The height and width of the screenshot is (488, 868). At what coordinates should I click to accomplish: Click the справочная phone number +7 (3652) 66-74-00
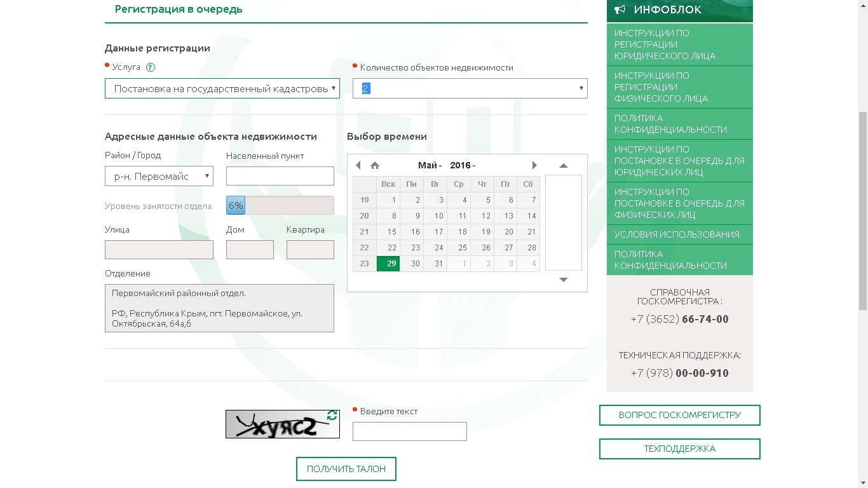680,319
